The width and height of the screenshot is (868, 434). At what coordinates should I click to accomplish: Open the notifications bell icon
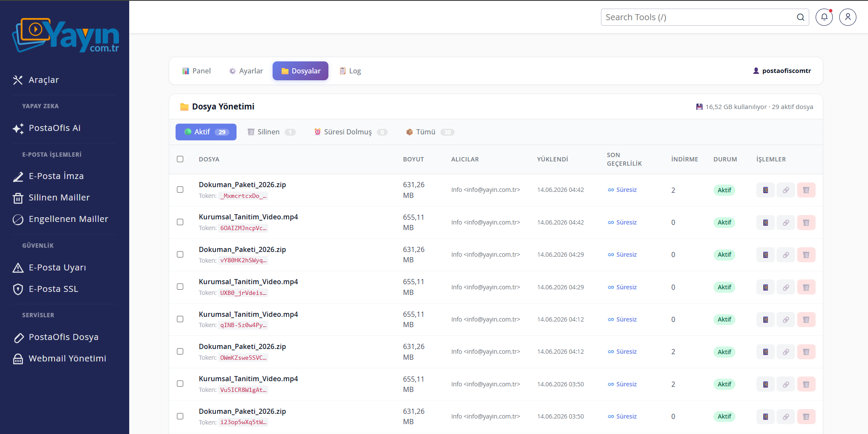pyautogui.click(x=824, y=17)
